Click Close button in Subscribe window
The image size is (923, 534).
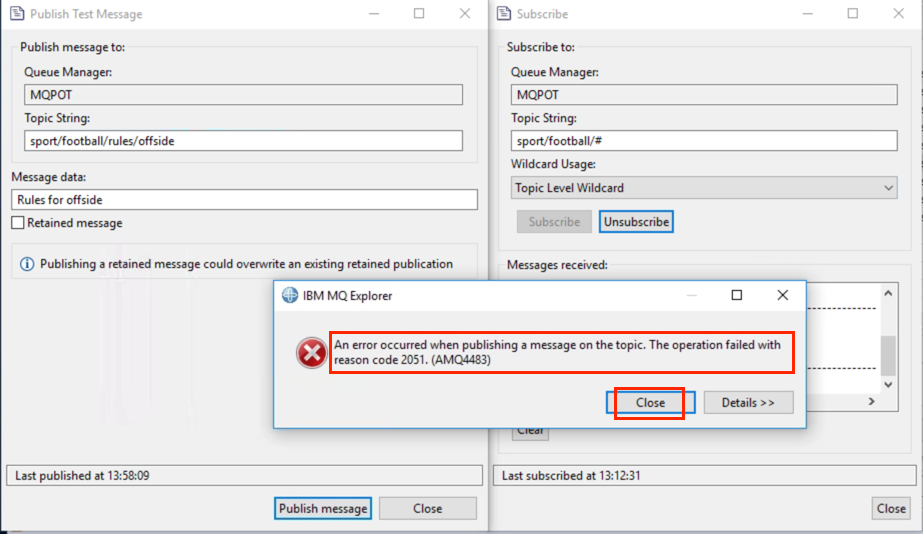click(x=891, y=508)
